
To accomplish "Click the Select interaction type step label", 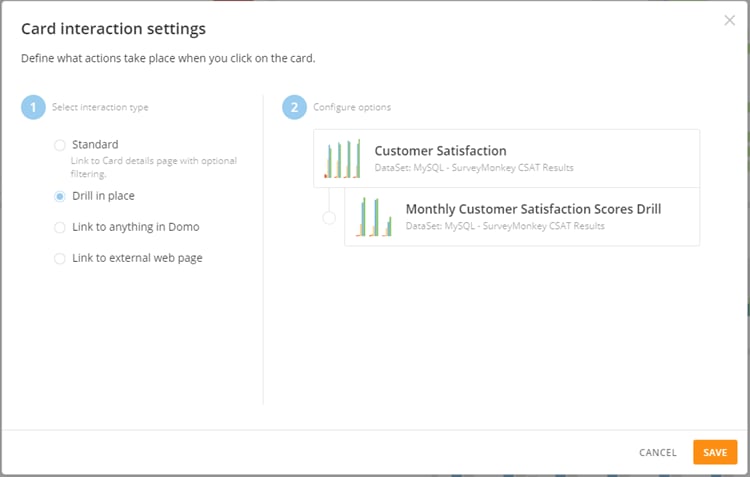I will point(100,107).
